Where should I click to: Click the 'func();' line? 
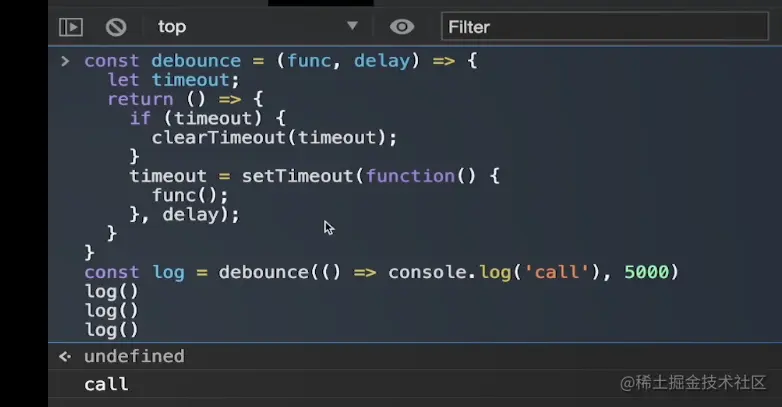(x=190, y=195)
